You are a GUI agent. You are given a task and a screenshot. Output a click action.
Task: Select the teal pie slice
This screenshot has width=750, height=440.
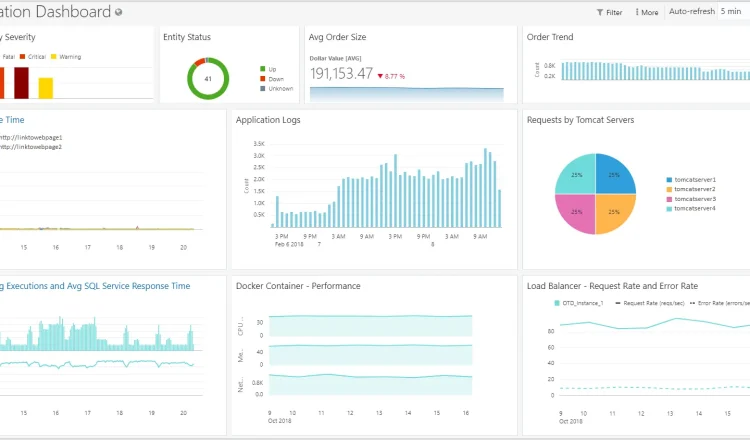[577, 175]
